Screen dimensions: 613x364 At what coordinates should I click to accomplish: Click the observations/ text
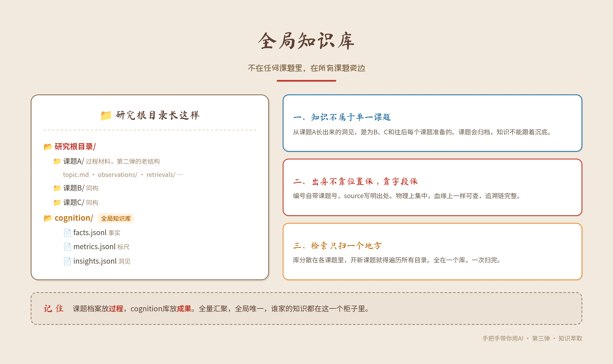(117, 175)
